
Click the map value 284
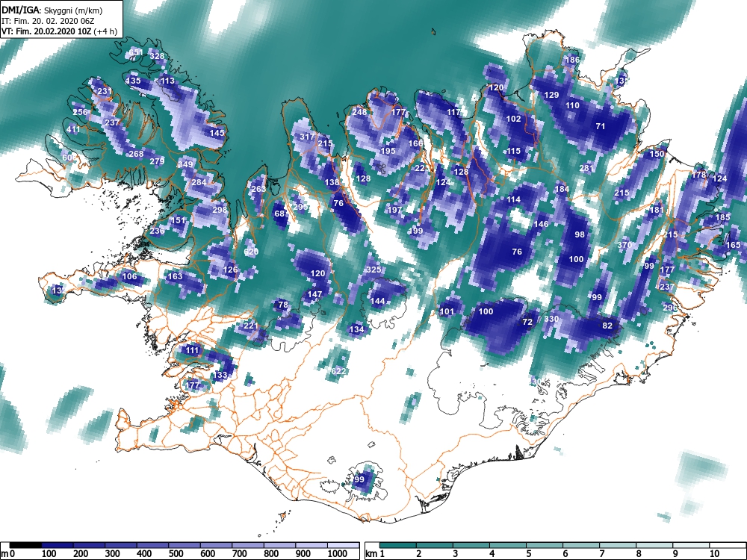(199, 182)
